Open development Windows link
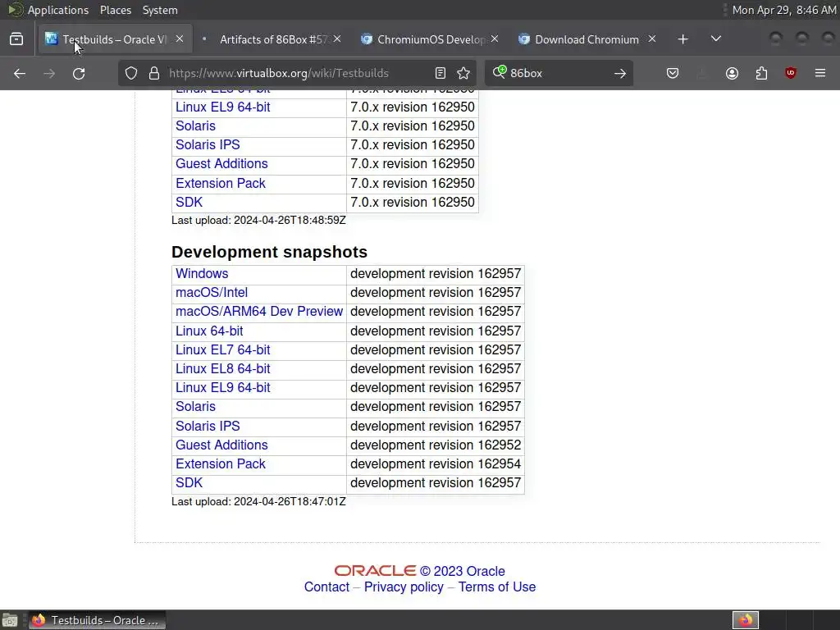The image size is (840, 630). click(x=202, y=274)
